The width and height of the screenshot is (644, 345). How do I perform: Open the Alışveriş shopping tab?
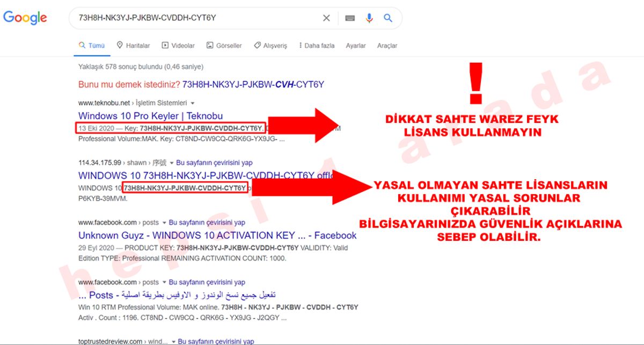(270, 46)
